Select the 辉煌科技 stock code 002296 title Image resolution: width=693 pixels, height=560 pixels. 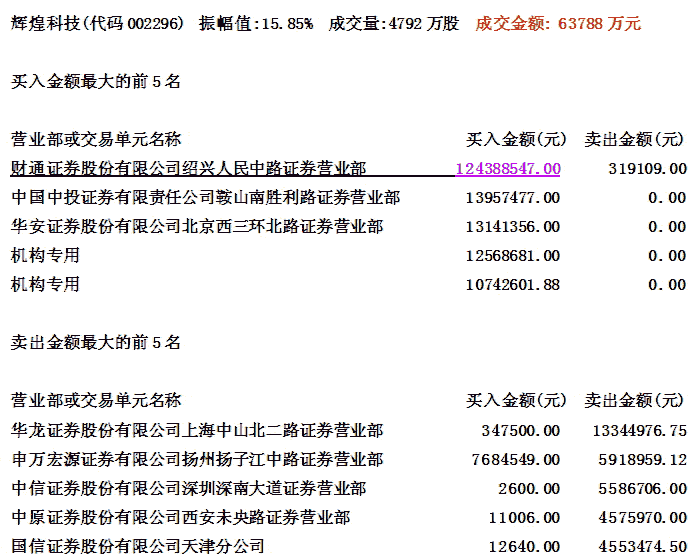coord(97,23)
